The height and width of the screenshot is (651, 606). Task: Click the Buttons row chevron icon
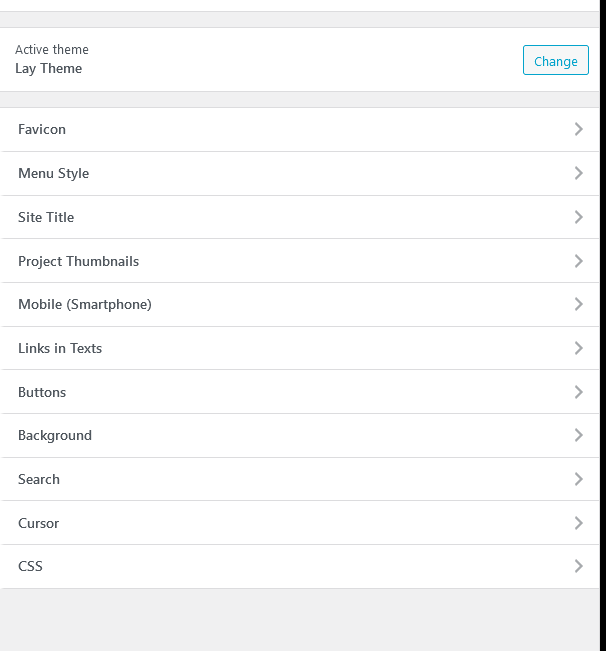click(x=578, y=392)
